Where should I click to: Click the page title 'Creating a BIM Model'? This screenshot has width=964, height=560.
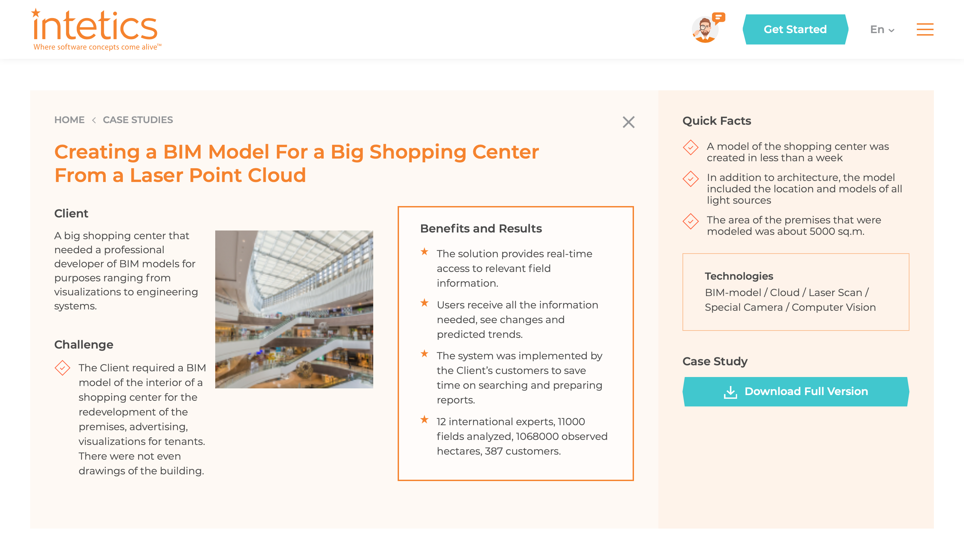tap(297, 163)
